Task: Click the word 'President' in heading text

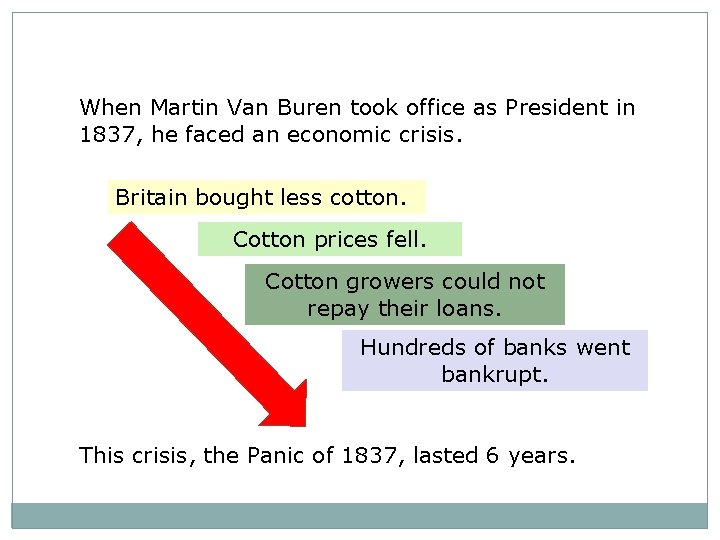Action: tap(557, 107)
